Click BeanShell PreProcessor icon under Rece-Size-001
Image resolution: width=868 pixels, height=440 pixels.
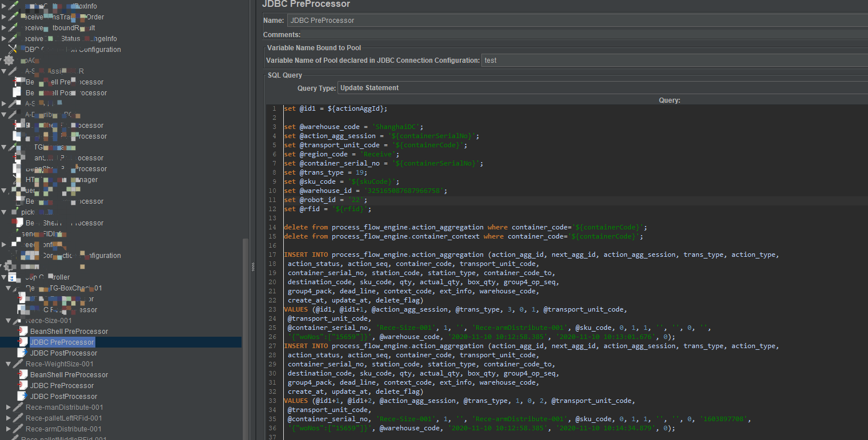point(23,332)
